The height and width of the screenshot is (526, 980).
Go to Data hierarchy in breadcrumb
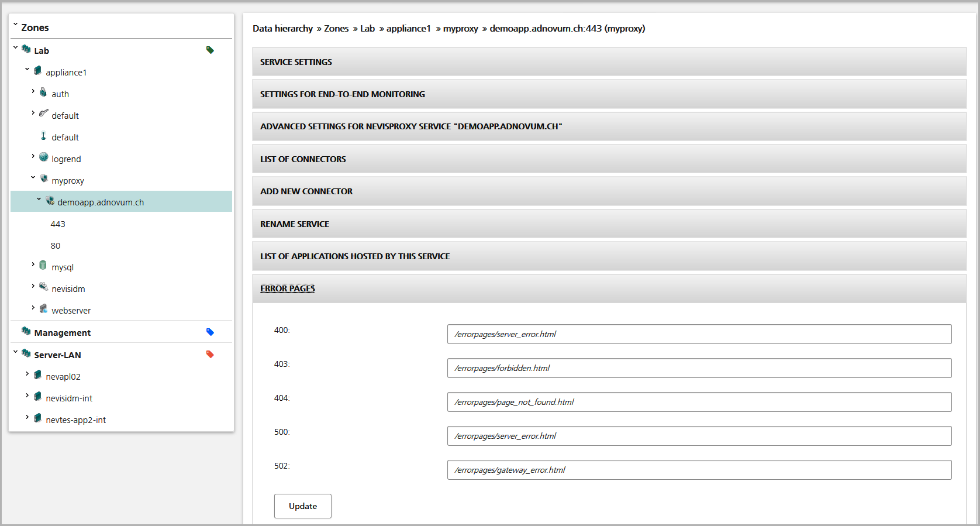click(x=282, y=28)
